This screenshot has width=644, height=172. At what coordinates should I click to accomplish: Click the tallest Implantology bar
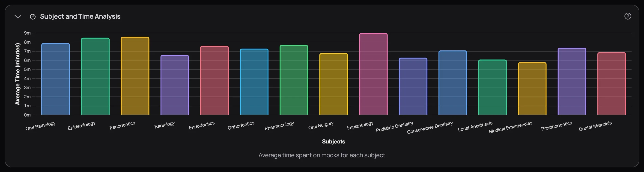tap(373, 75)
